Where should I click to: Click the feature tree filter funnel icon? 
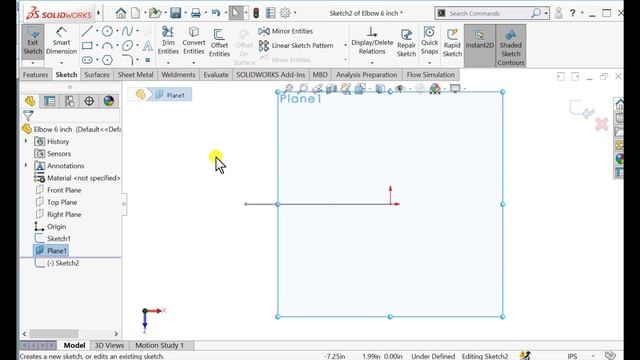[x=28, y=116]
